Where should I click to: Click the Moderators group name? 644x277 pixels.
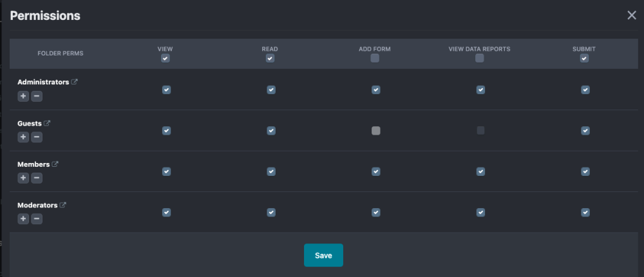pyautogui.click(x=37, y=205)
